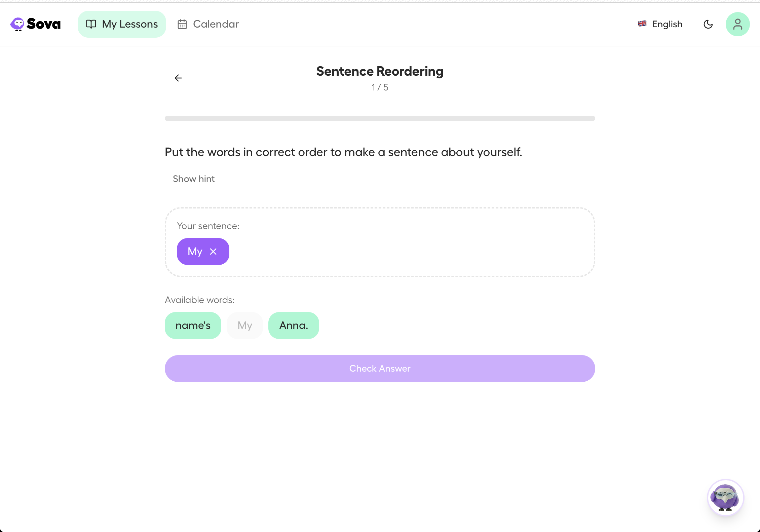This screenshot has width=760, height=532.
Task: Select the book icon beside My Lessons
Action: 91,24
